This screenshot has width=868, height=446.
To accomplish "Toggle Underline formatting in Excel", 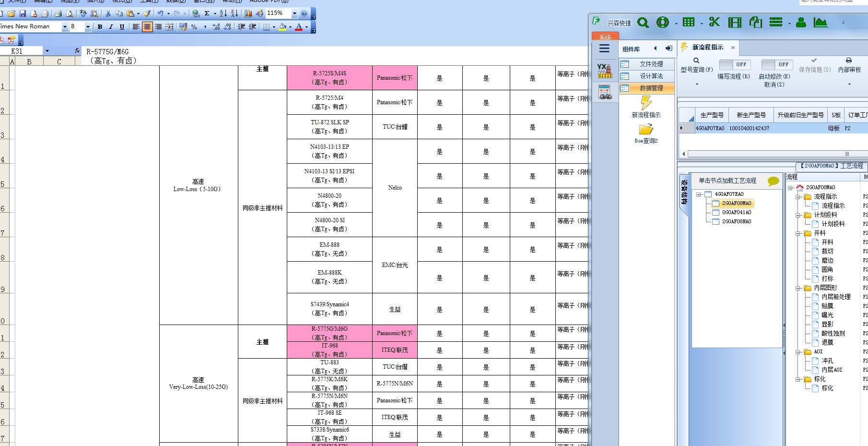I will click(x=122, y=27).
